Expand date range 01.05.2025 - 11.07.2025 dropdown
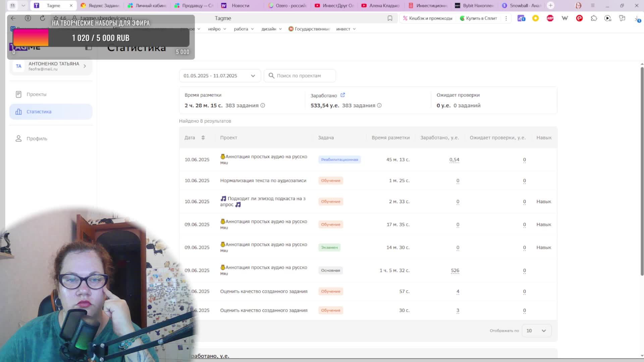 (x=220, y=76)
